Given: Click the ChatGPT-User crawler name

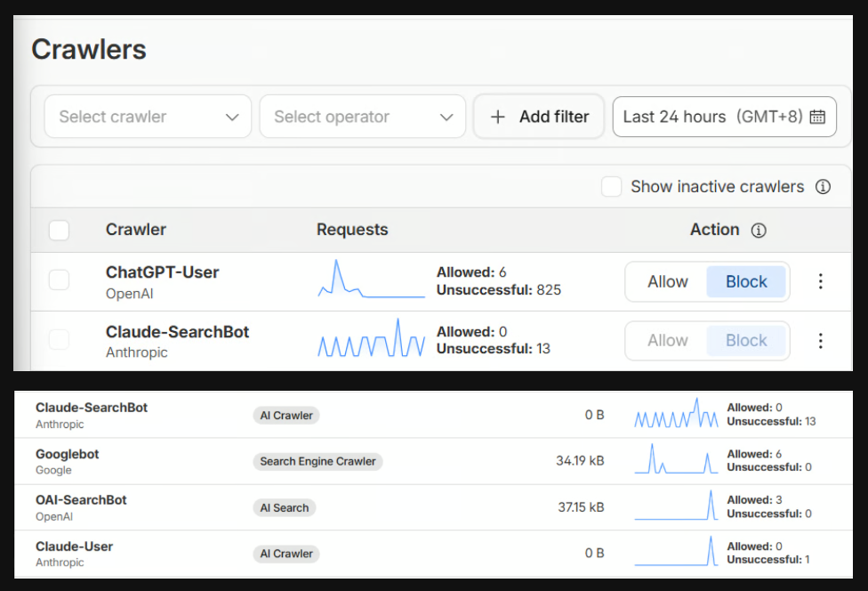Looking at the screenshot, I should pyautogui.click(x=162, y=272).
